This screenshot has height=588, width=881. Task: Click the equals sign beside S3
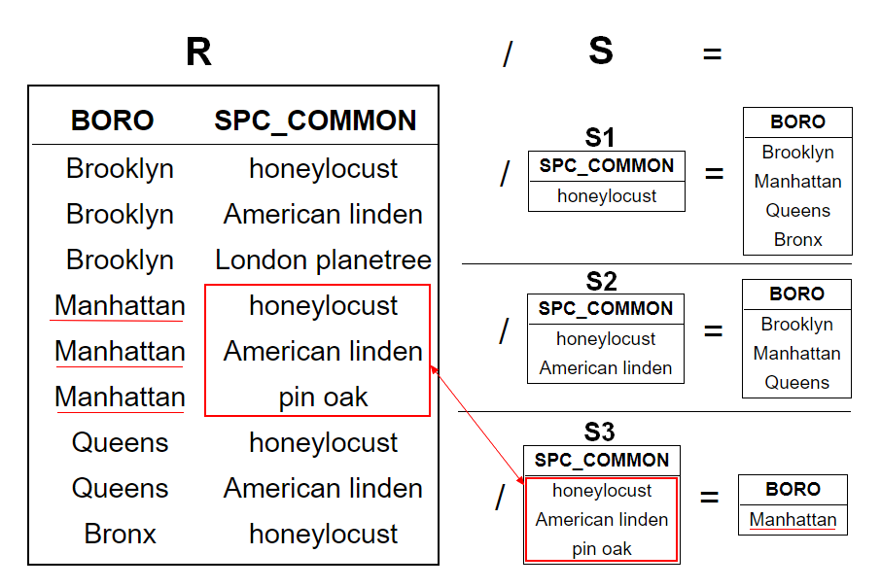(x=710, y=499)
